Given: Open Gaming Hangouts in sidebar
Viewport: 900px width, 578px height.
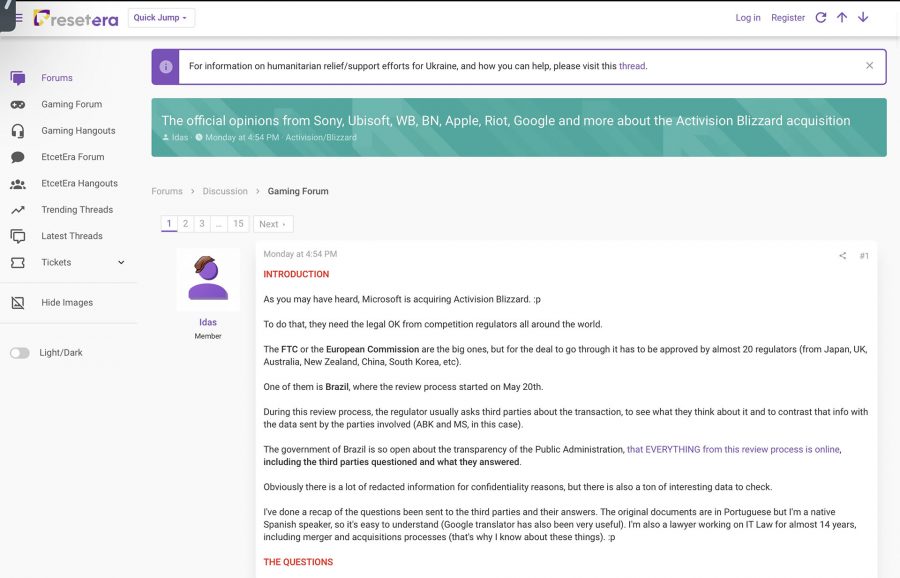Looking at the screenshot, I should 78,131.
